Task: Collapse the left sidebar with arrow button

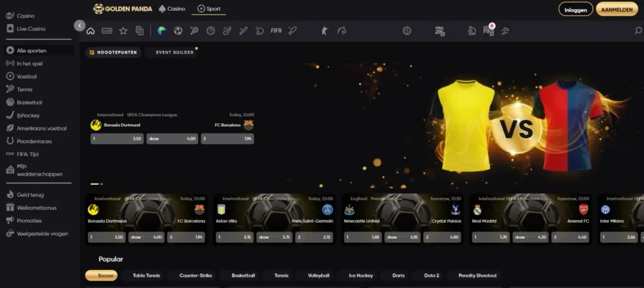Action: pyautogui.click(x=79, y=25)
